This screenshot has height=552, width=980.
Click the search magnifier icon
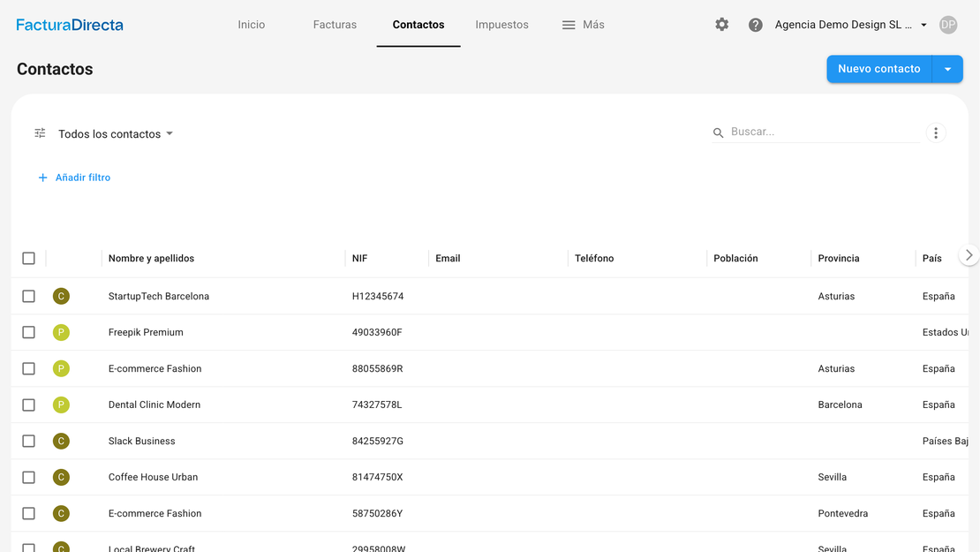719,132
